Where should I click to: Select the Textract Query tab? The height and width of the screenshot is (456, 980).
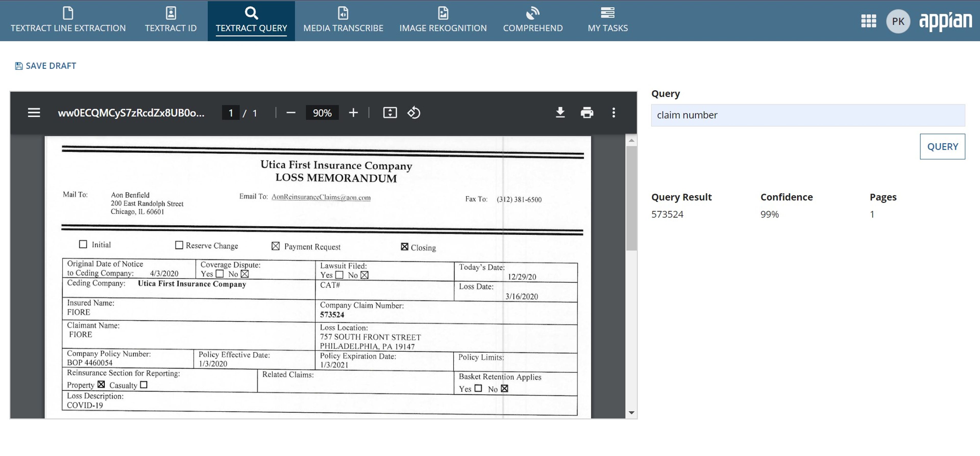251,21
